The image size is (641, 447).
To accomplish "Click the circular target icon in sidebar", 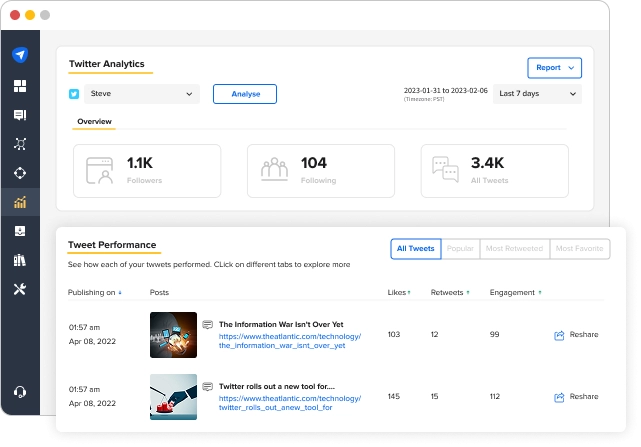I will tap(20, 173).
